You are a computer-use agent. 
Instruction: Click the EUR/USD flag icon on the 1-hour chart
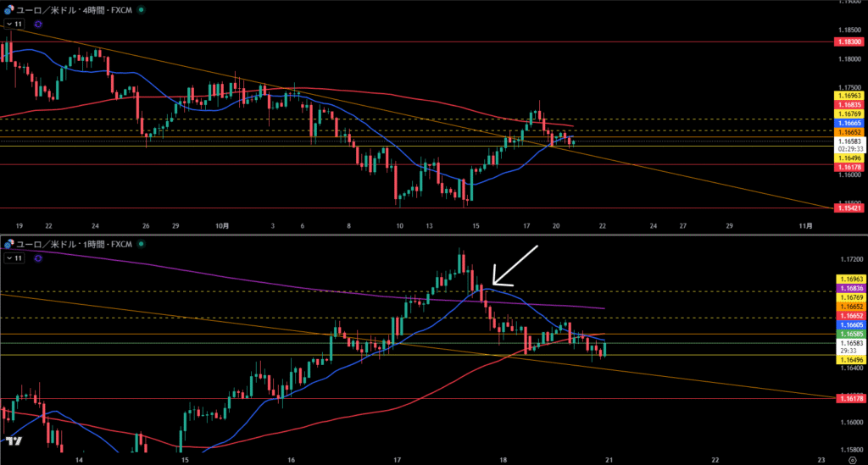tap(8, 245)
